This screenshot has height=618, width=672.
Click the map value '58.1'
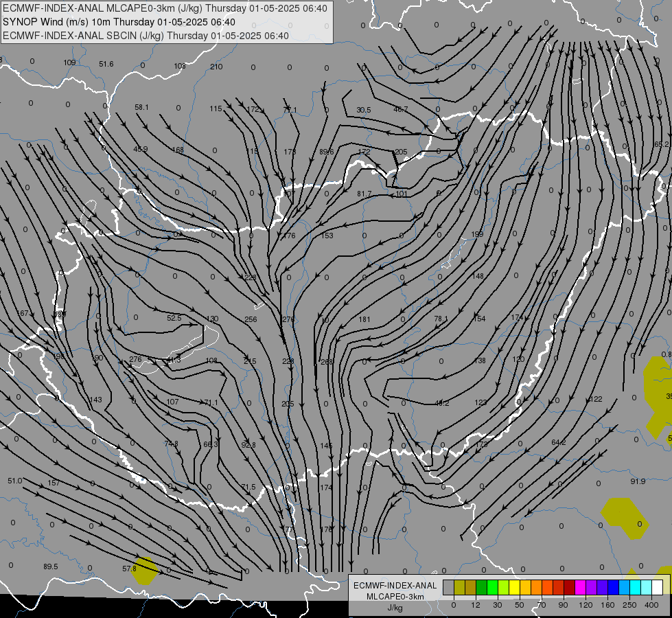(x=142, y=108)
